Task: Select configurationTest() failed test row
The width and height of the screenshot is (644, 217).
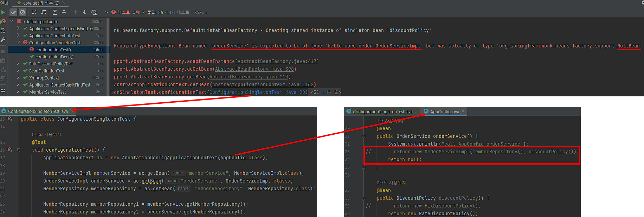Action: (58, 50)
